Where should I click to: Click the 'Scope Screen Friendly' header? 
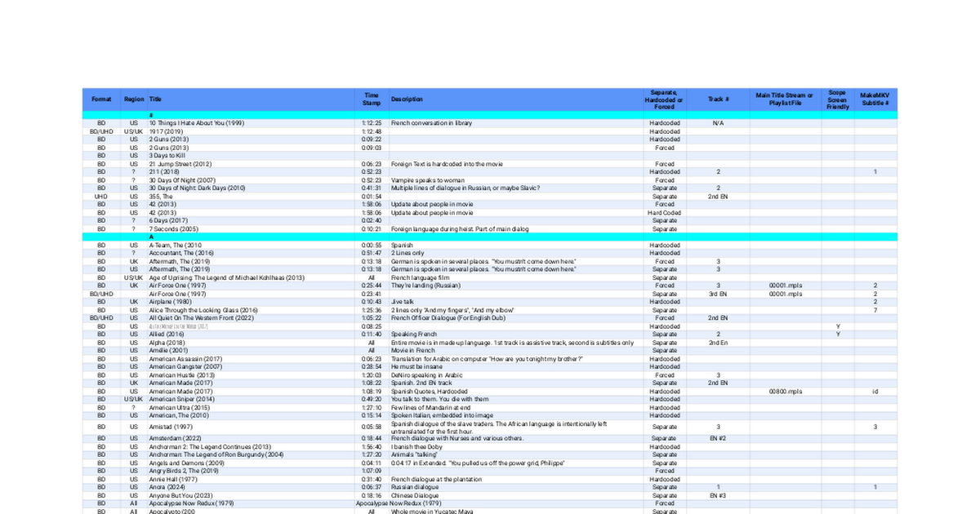837,100
